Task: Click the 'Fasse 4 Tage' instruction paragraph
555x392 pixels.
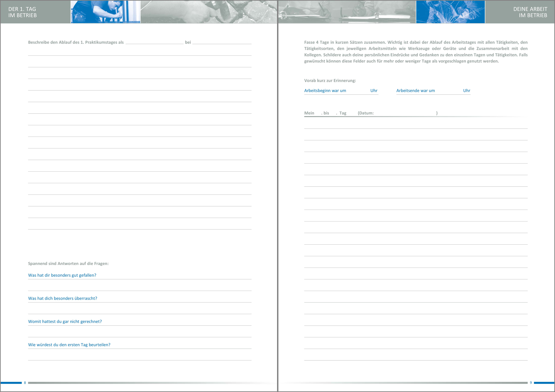Action: 416,52
